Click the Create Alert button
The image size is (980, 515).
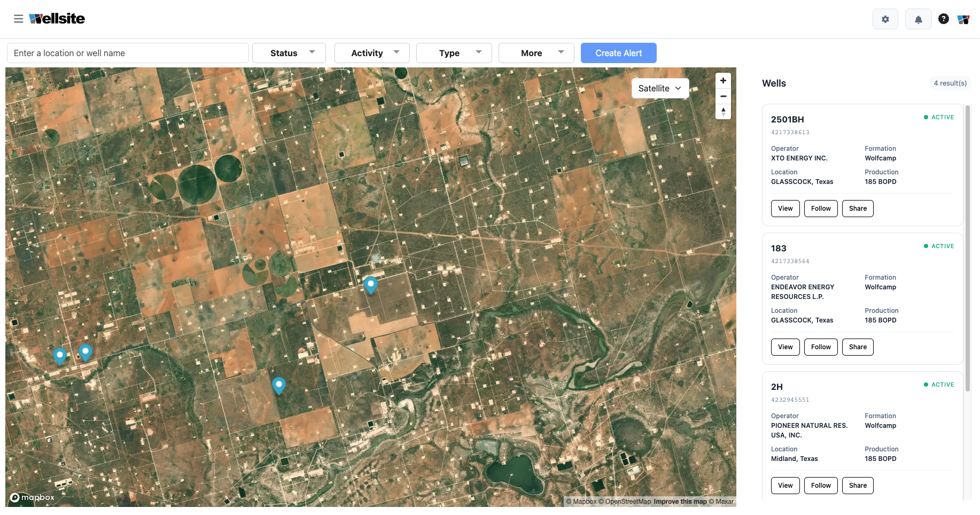pyautogui.click(x=619, y=53)
